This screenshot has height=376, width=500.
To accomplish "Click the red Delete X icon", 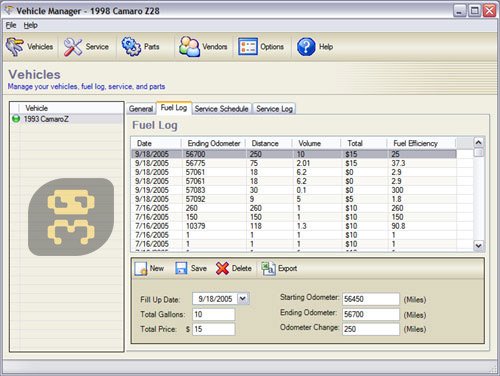I will coord(222,268).
